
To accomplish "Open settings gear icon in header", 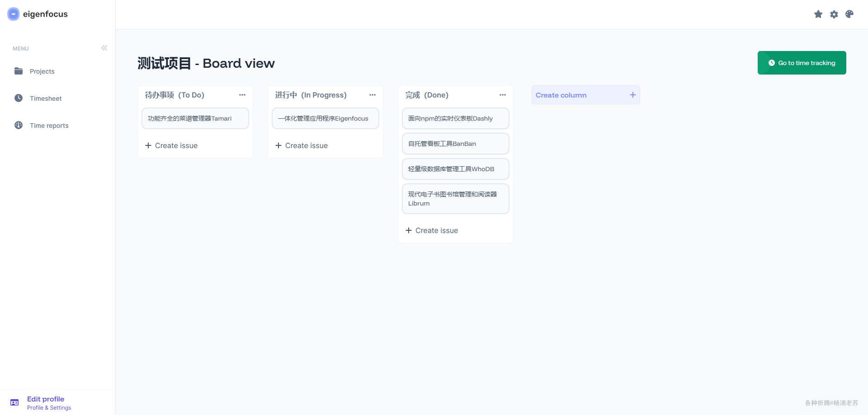I will click(x=834, y=14).
